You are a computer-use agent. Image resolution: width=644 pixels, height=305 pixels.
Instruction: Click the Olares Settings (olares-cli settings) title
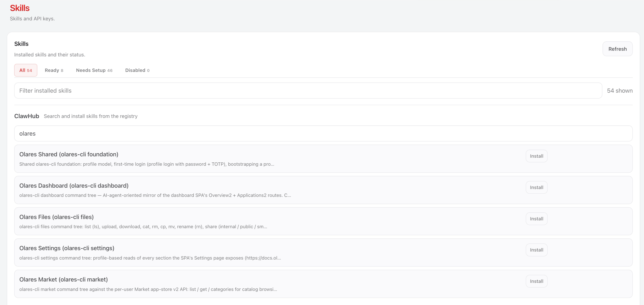pyautogui.click(x=67, y=248)
